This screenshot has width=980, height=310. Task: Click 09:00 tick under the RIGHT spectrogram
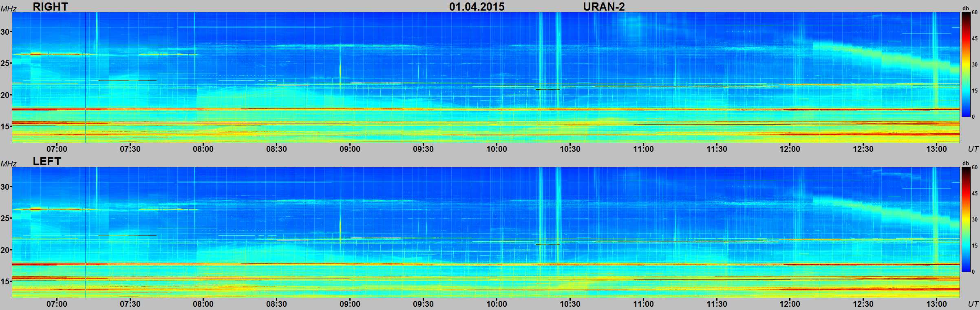pos(350,149)
